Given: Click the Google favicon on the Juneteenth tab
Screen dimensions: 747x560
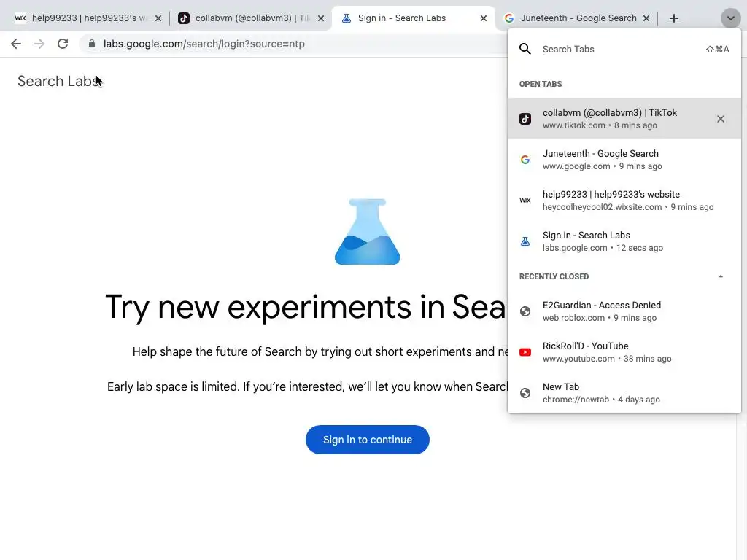Looking at the screenshot, I should [x=508, y=18].
